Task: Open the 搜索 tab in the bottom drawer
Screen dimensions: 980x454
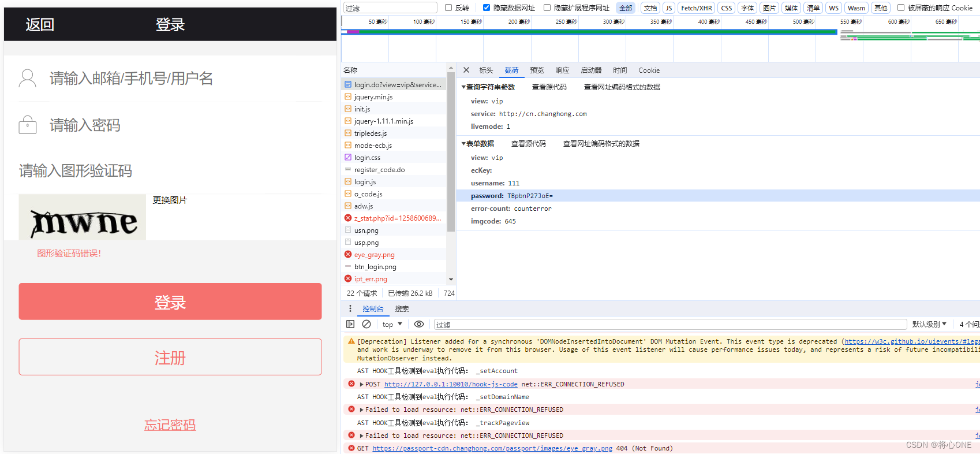Action: pyautogui.click(x=402, y=309)
